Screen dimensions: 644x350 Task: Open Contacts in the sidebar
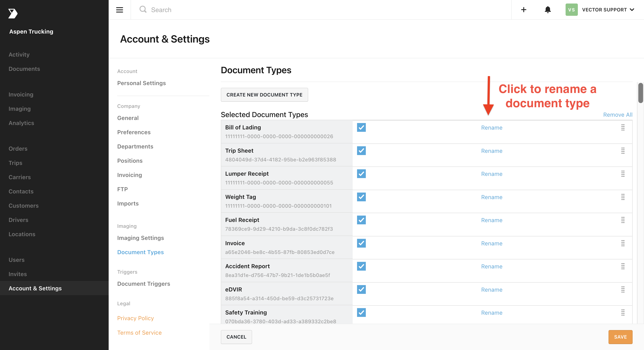(x=21, y=191)
